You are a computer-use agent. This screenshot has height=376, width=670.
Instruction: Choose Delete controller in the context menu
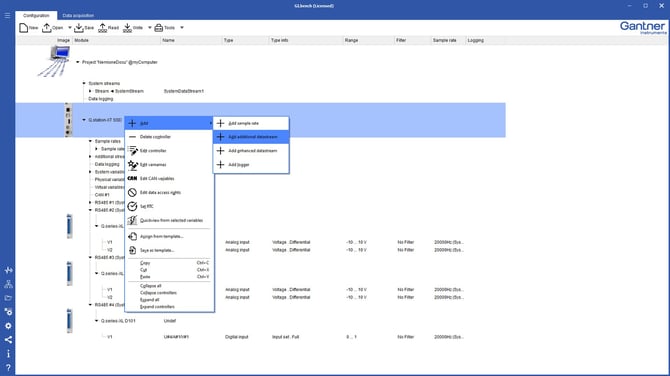(169, 137)
